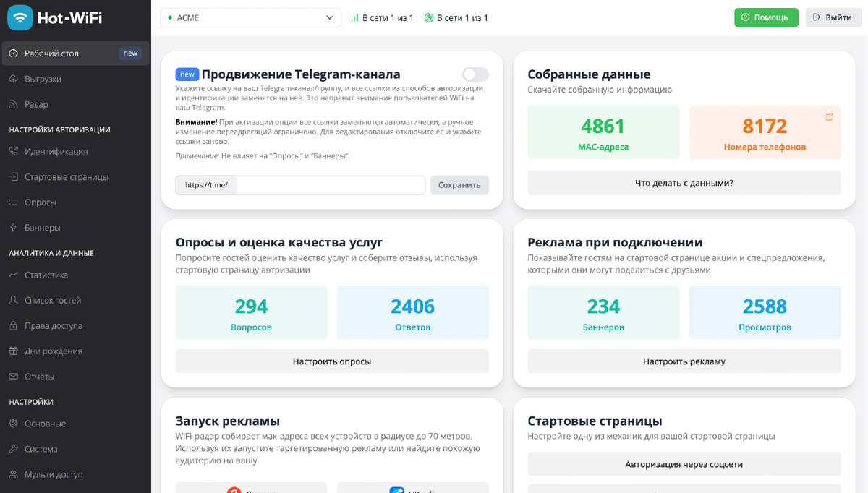
Task: Click the Hot-WiFi logo icon
Action: tap(19, 17)
